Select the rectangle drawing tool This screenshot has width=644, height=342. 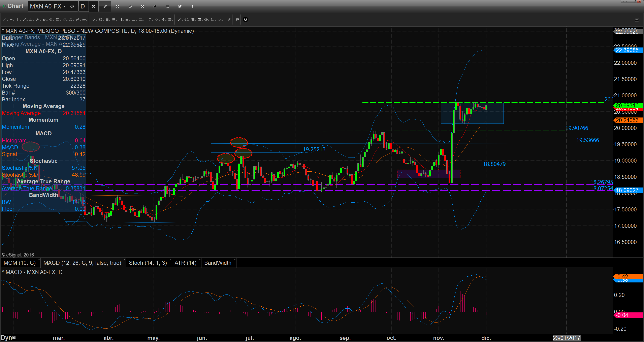click(58, 20)
